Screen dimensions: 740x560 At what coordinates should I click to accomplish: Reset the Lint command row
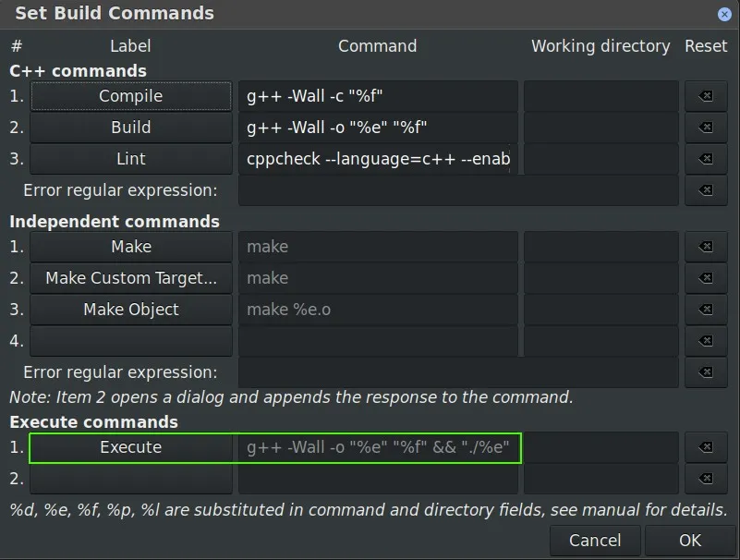pyautogui.click(x=706, y=159)
